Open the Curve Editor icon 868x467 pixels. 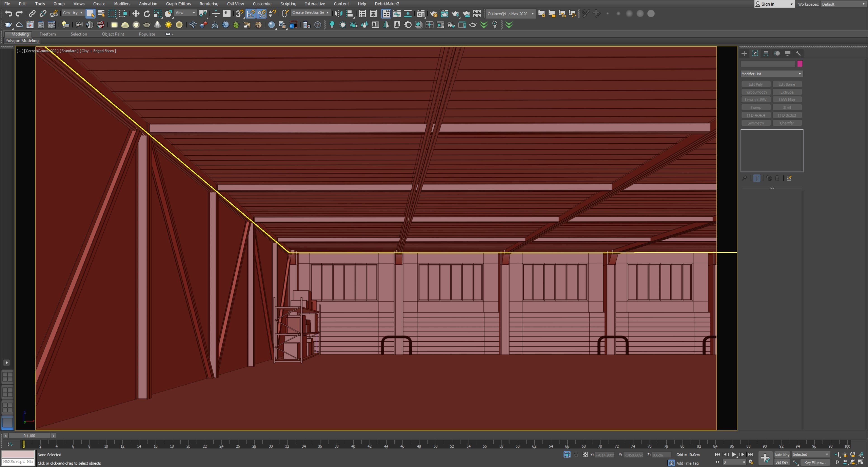[x=397, y=14]
